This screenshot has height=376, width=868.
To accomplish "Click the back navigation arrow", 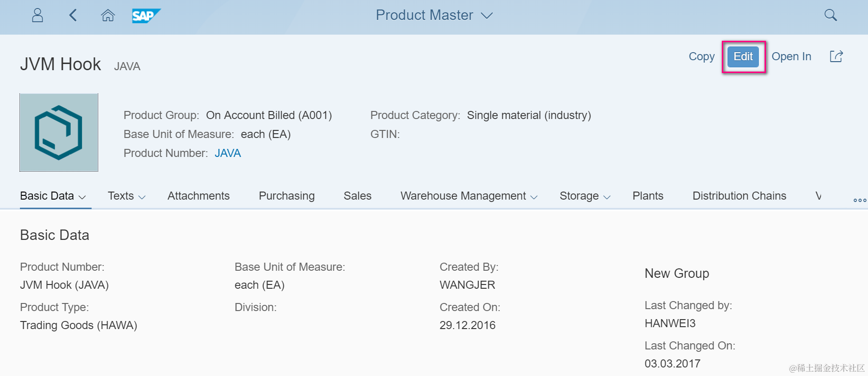I will [x=73, y=16].
